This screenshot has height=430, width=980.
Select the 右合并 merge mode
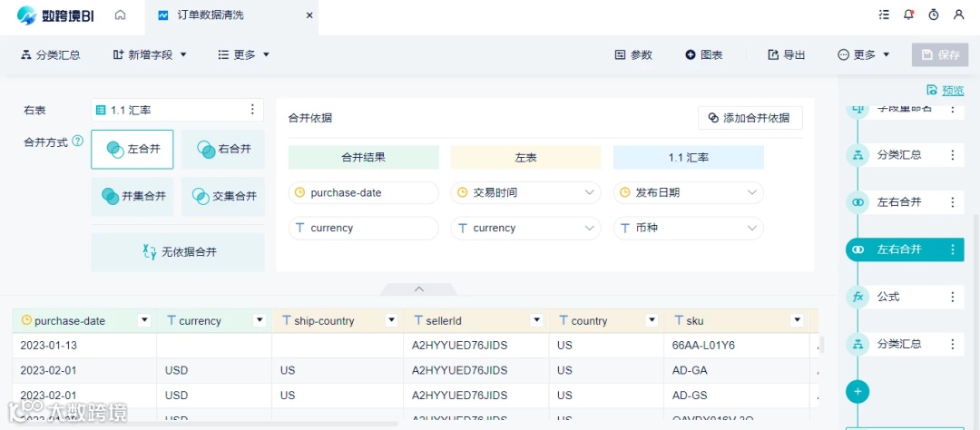point(223,150)
